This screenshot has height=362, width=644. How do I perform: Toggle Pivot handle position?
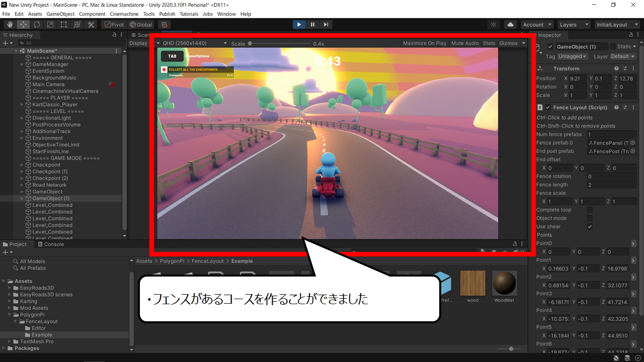click(x=114, y=25)
